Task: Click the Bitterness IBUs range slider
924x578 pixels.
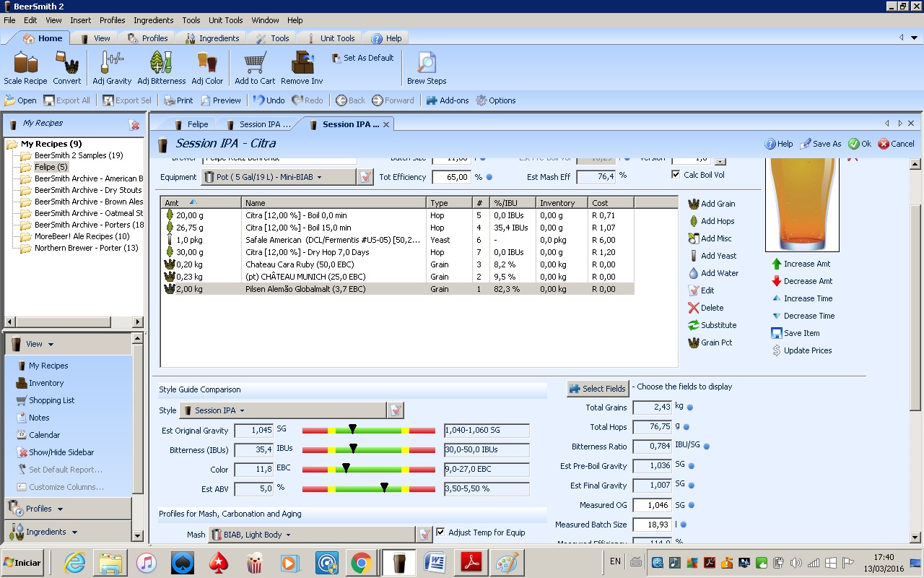Action: pos(368,449)
